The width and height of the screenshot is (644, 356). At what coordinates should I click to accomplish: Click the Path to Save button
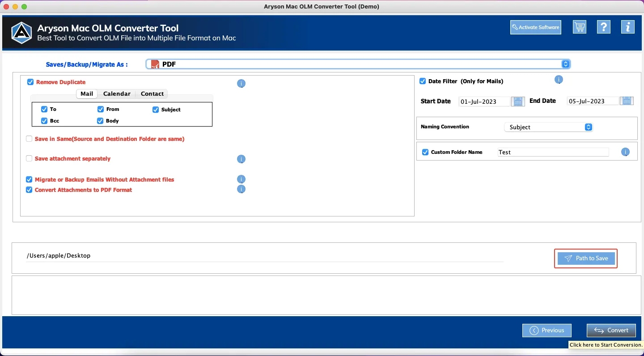coord(586,259)
